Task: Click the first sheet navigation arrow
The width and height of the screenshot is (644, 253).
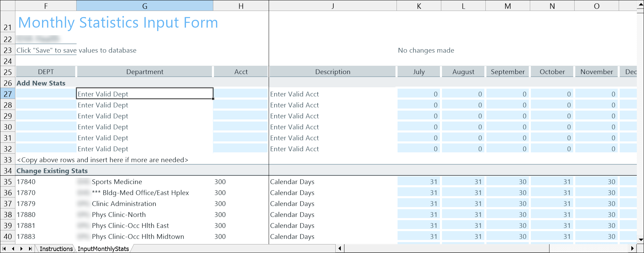Action: click(4, 249)
